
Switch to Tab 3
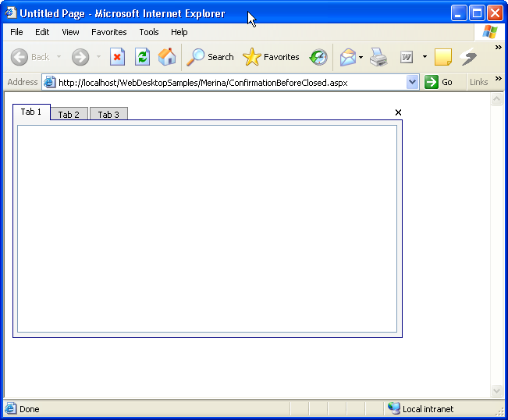108,115
